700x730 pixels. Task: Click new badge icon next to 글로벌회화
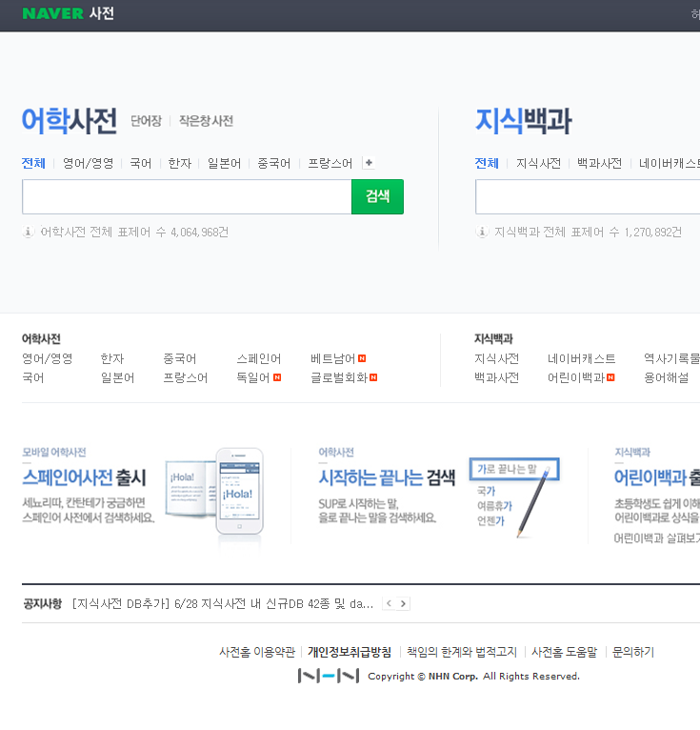coord(373,377)
